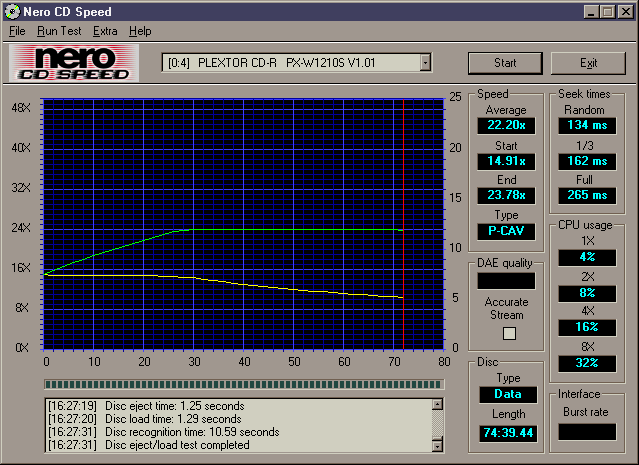Maximize the Nero CD Speed window
639x465 pixels.
coord(606,12)
